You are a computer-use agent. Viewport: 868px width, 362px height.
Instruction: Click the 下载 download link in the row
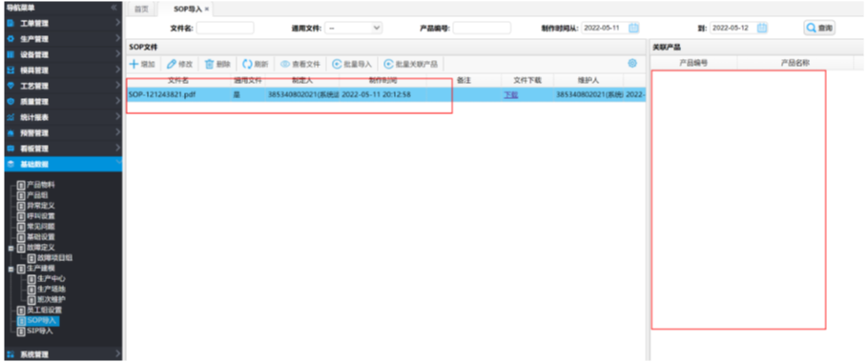click(510, 94)
